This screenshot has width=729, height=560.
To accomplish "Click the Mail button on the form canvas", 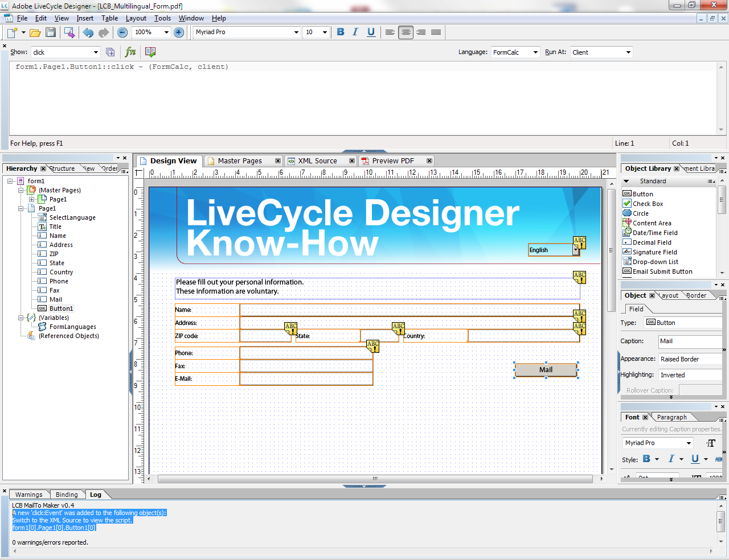I will 546,370.
